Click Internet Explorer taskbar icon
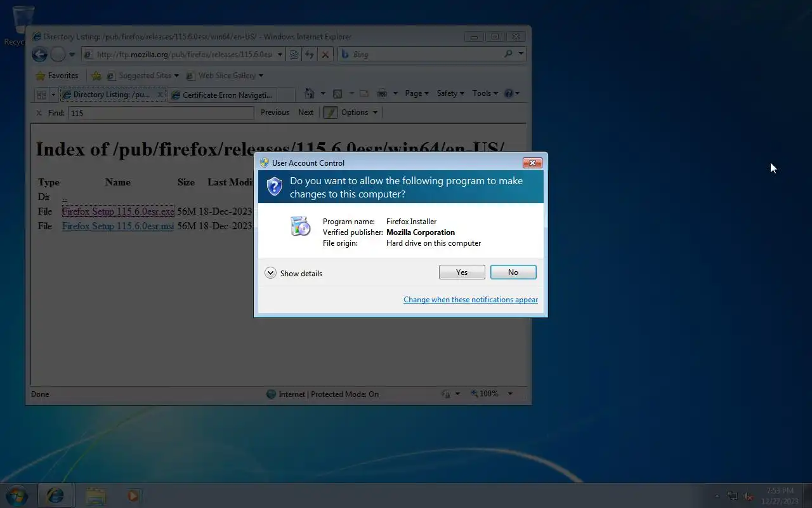 click(55, 495)
